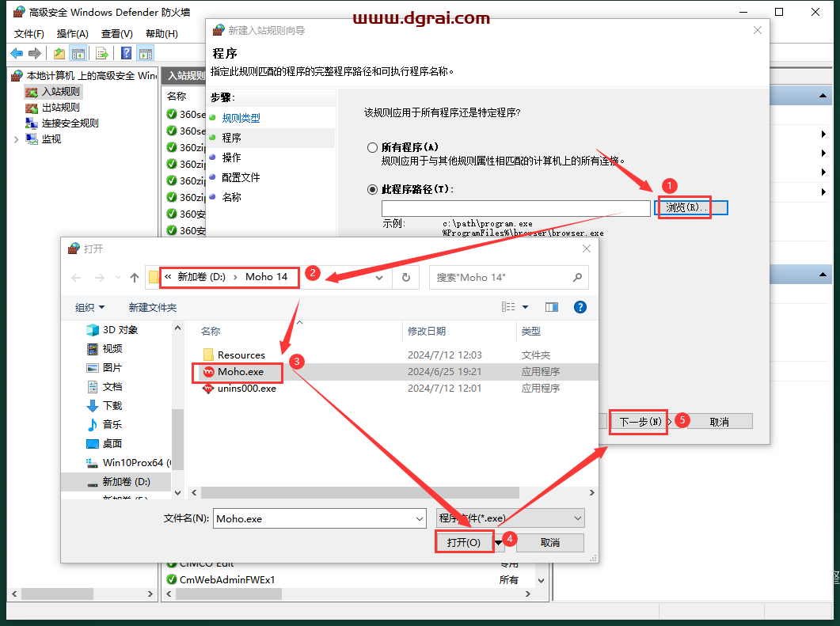
Task: Select the 所有程序(A) radio button
Action: [372, 147]
